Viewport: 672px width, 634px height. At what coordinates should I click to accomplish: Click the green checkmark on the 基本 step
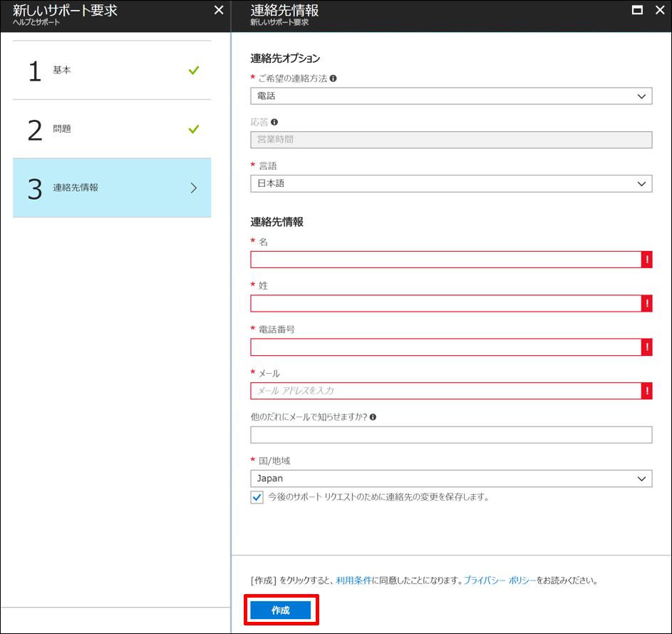(x=193, y=71)
